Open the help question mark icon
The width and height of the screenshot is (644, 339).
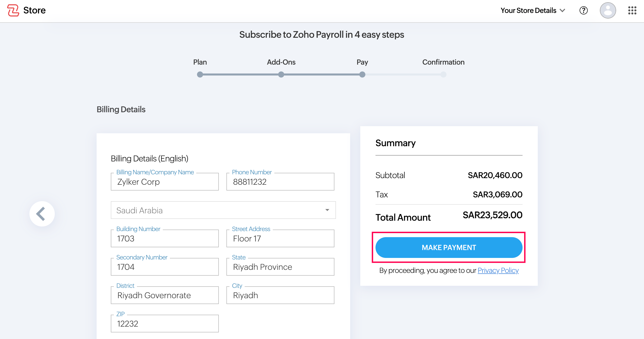tap(583, 10)
